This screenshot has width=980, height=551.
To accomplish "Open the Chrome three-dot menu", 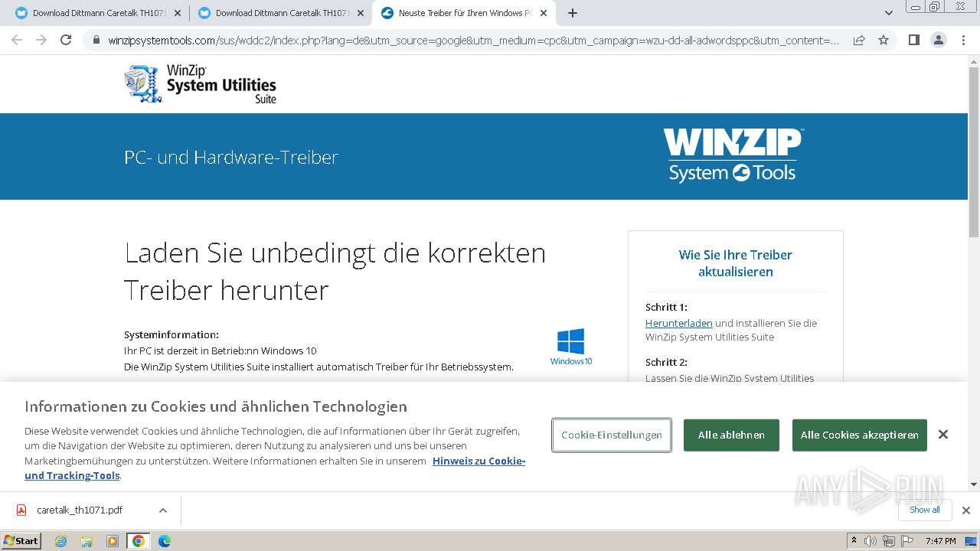I will pos(962,40).
